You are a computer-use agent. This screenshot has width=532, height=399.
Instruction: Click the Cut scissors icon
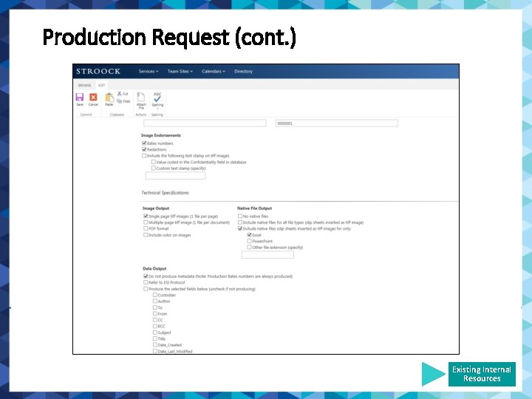point(120,93)
